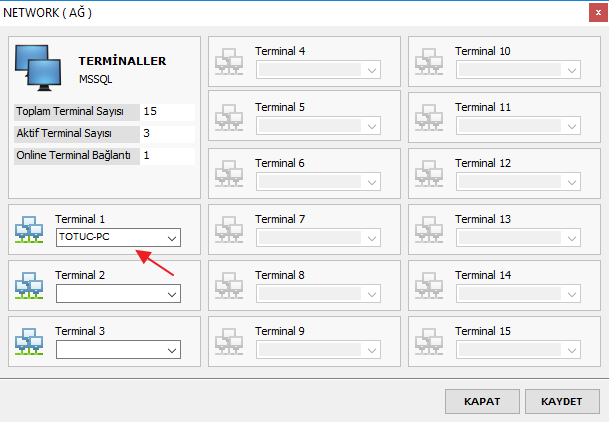The width and height of the screenshot is (609, 422).
Task: Close the NETWORK window
Action: pyautogui.click(x=598, y=13)
